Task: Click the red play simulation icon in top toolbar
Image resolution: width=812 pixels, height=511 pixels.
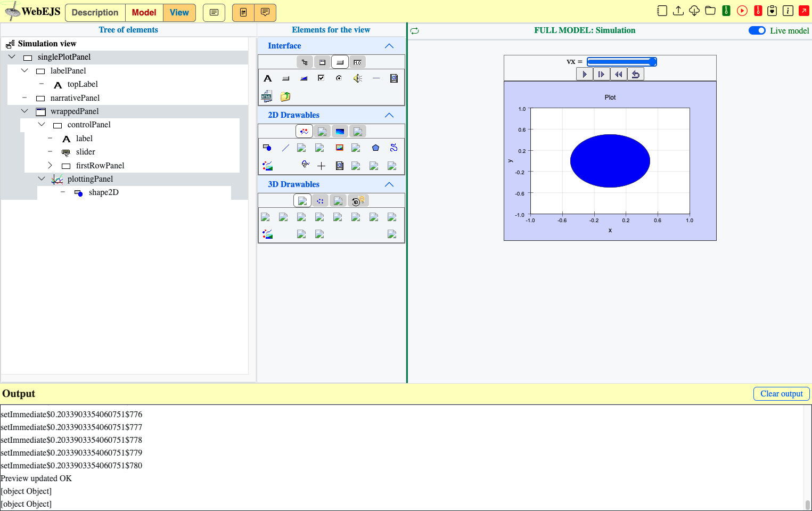Action: click(742, 11)
